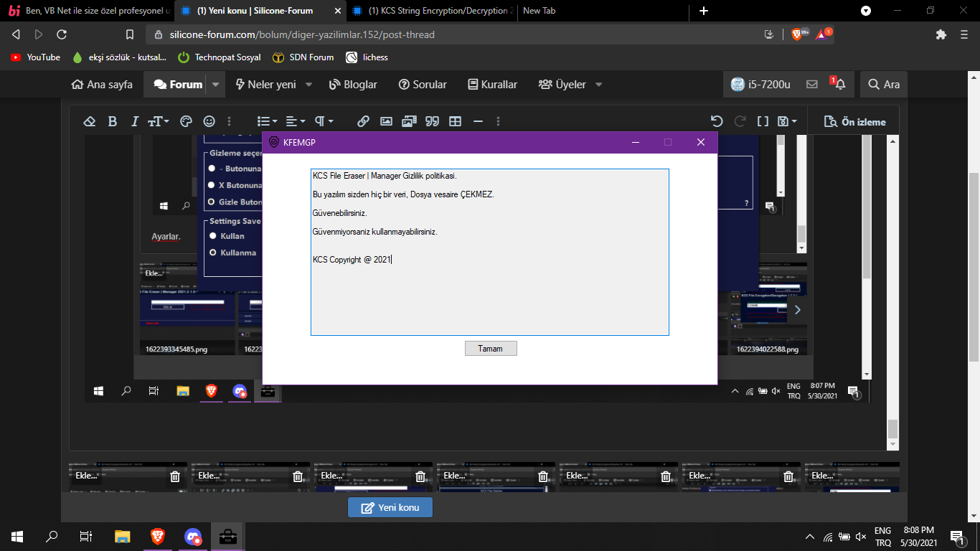The width and height of the screenshot is (980, 551).
Task: Open File Explorer from taskbar
Action: (x=123, y=536)
